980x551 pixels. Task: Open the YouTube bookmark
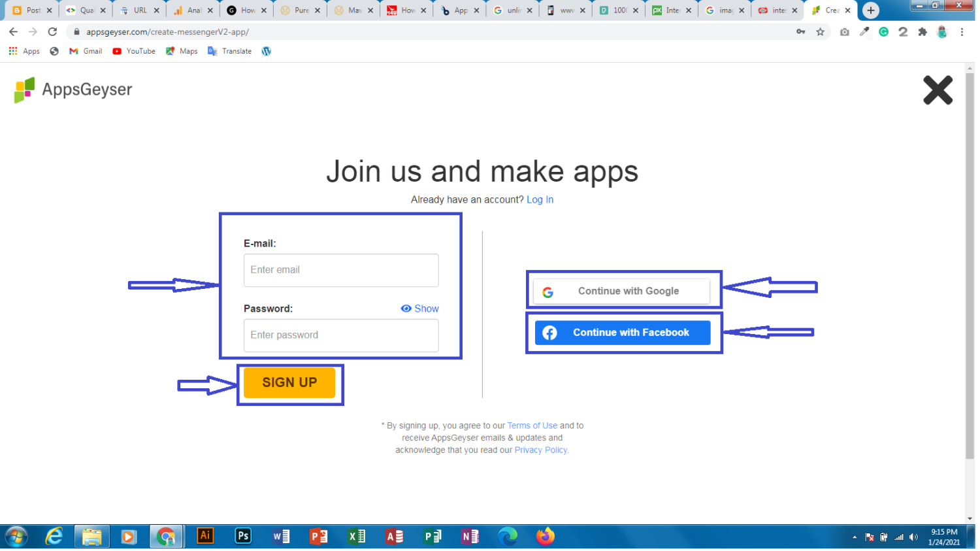click(x=134, y=51)
